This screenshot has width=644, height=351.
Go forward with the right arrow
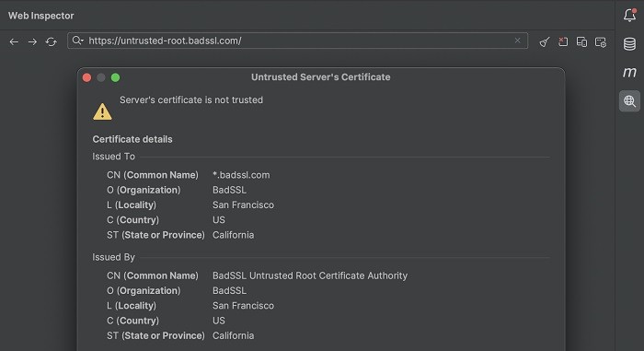[x=32, y=41]
